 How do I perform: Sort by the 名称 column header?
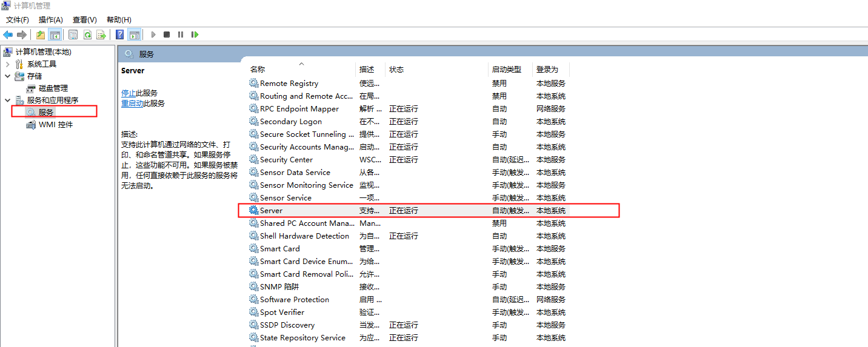click(258, 69)
